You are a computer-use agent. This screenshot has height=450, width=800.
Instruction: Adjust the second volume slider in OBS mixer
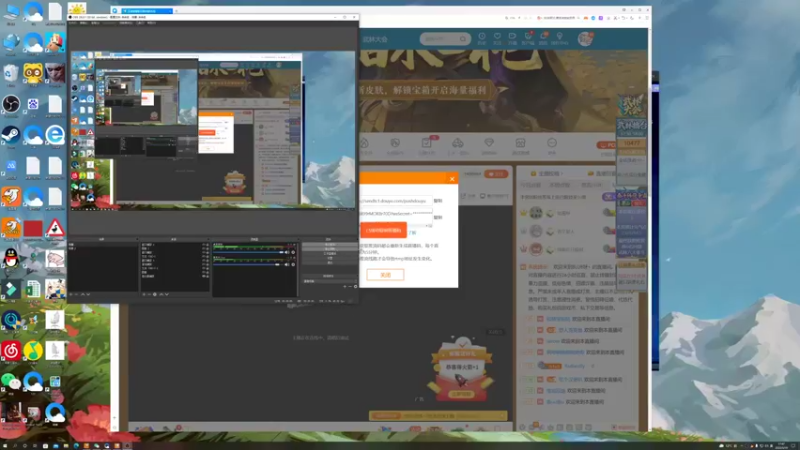(x=248, y=264)
